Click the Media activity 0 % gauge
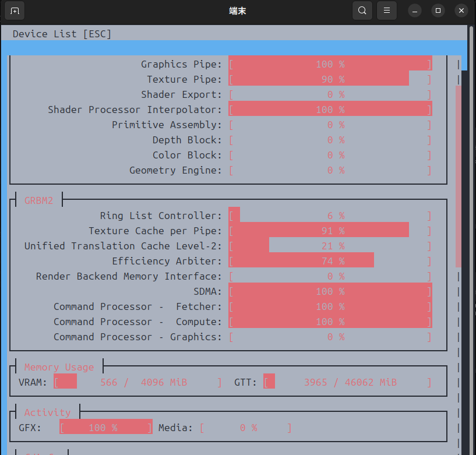 pyautogui.click(x=245, y=428)
